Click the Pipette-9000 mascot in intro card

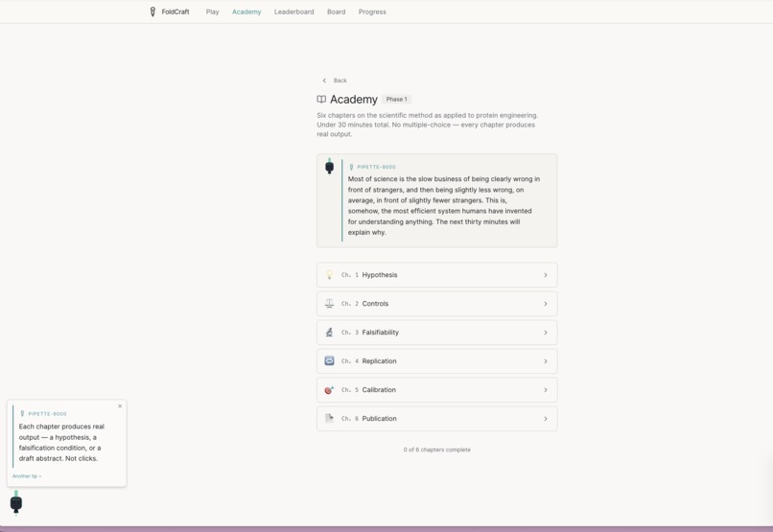(x=329, y=166)
